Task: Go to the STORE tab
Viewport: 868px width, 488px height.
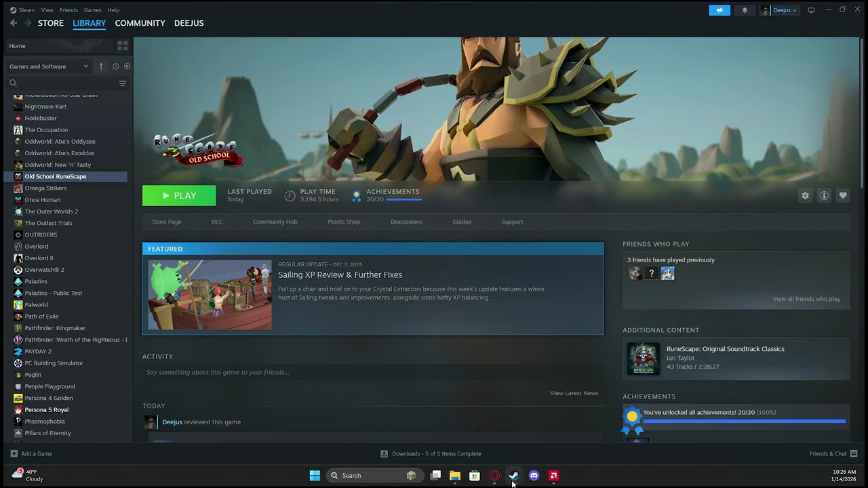Action: (x=51, y=23)
